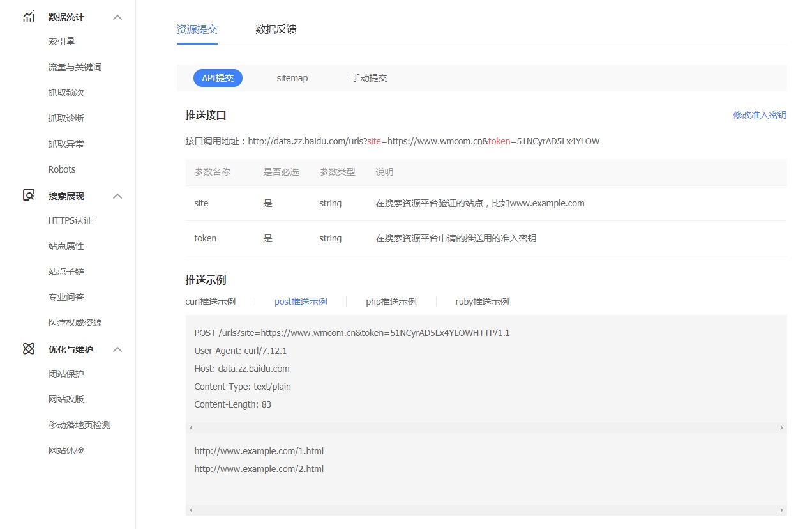Collapse the 优化与维护 section chevron
The width and height of the screenshot is (812, 529).
pos(117,349)
